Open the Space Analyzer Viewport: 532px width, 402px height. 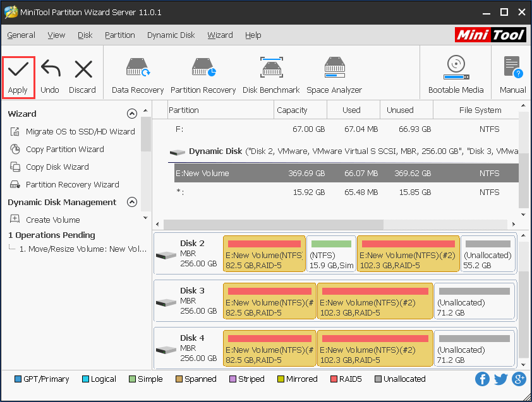(x=334, y=73)
